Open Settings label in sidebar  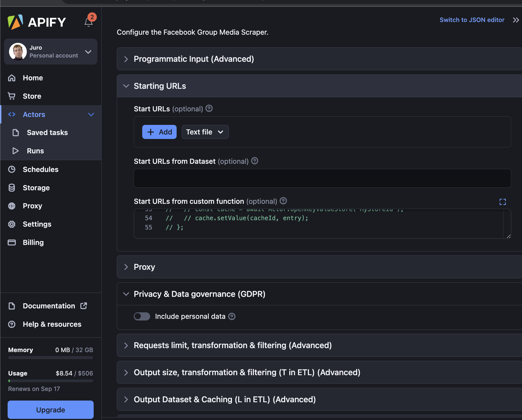pyautogui.click(x=37, y=224)
